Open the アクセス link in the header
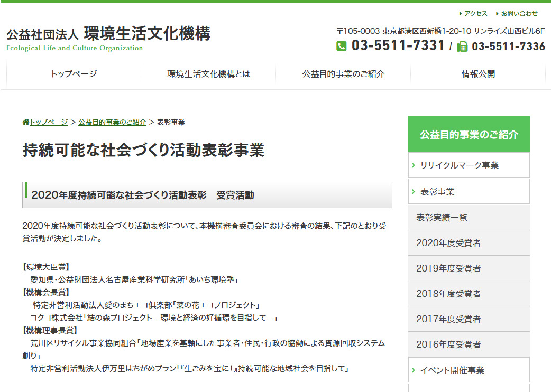The height and width of the screenshot is (392, 551). coord(476,14)
